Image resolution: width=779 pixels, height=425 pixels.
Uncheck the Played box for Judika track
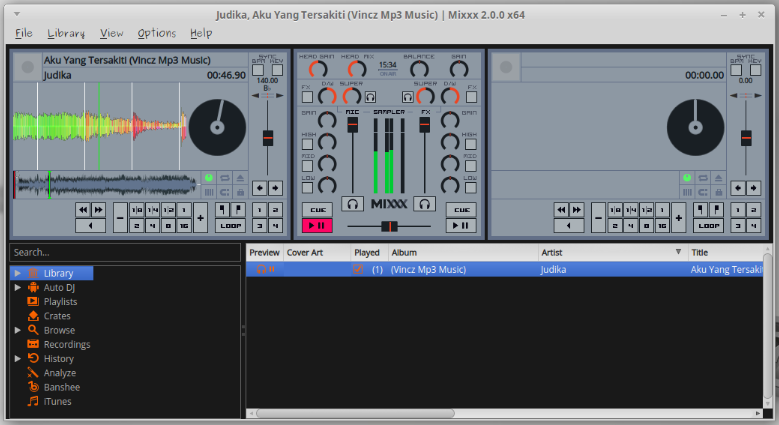(358, 269)
